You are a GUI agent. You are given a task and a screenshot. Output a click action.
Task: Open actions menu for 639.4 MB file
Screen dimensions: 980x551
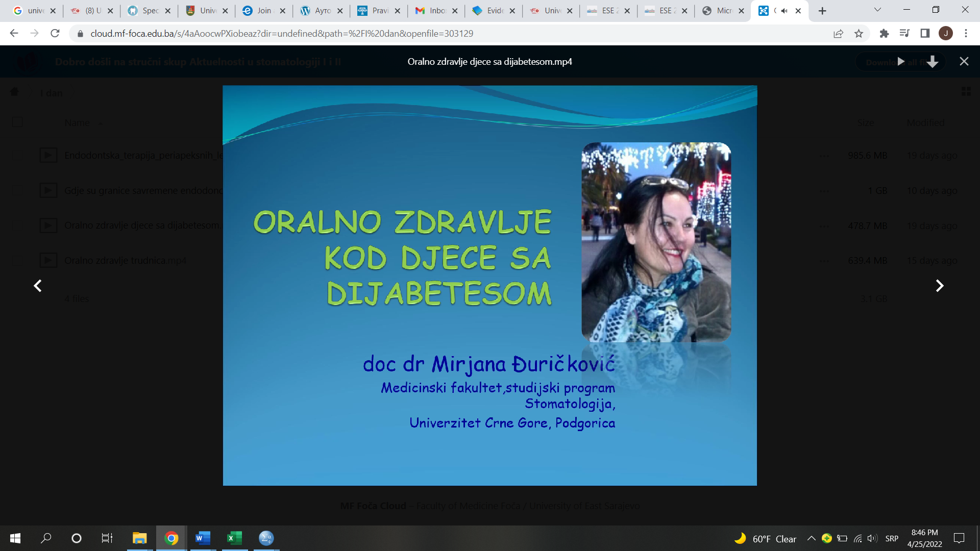pos(824,261)
